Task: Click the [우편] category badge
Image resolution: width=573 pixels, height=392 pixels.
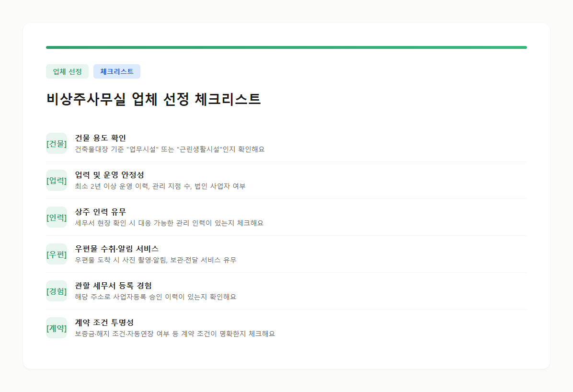Action: tap(57, 254)
